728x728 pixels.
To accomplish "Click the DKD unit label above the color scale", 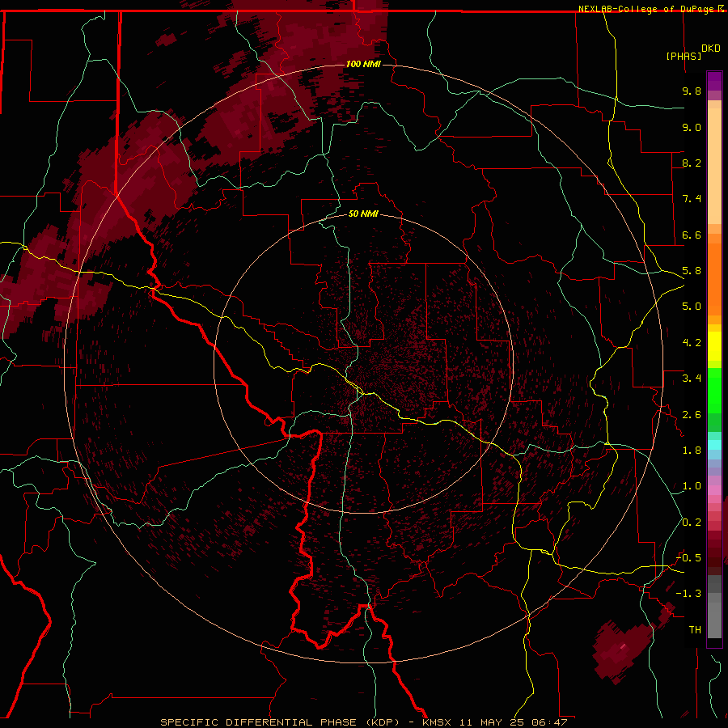I will pos(711,49).
